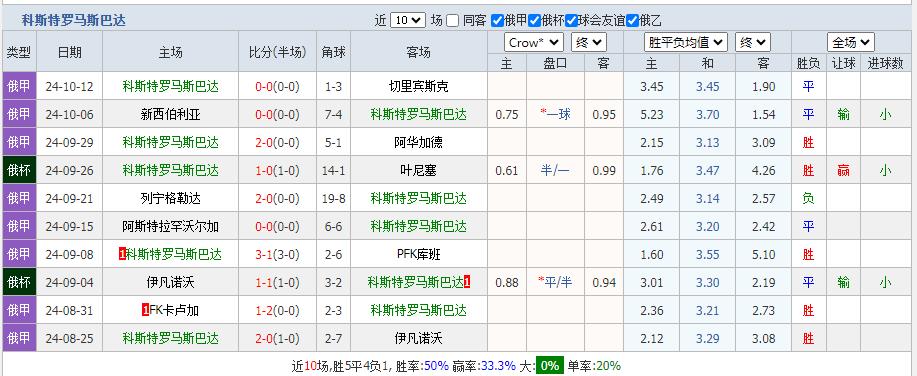Open the Crow* bookmaker dropdown
The image size is (917, 376).
[x=533, y=43]
